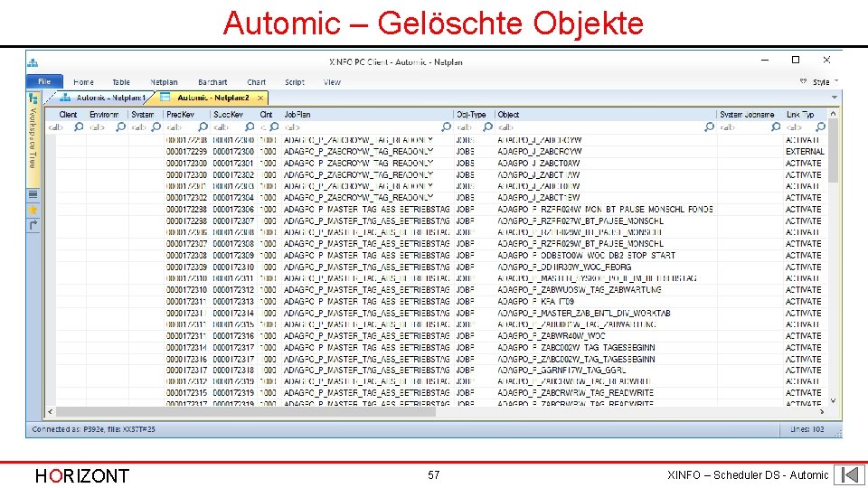Select SuccKey cell 0000172312
Image resolution: width=868 pixels, height=488 pixels.
tap(233, 290)
